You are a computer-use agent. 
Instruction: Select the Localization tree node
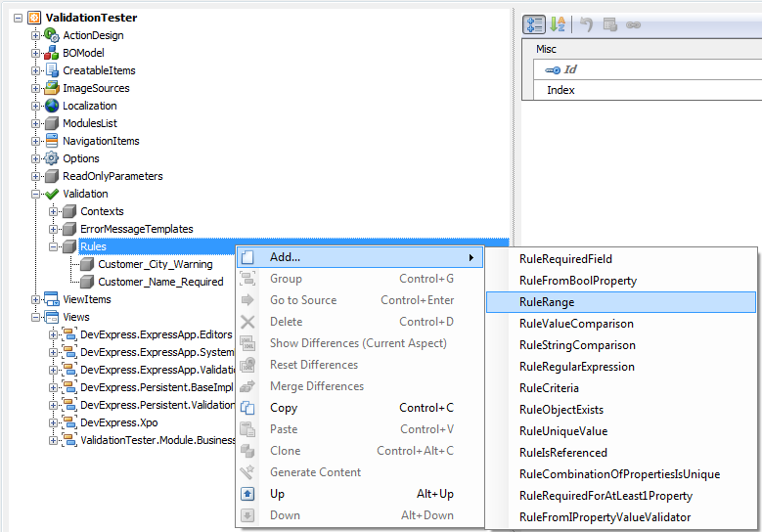point(90,106)
